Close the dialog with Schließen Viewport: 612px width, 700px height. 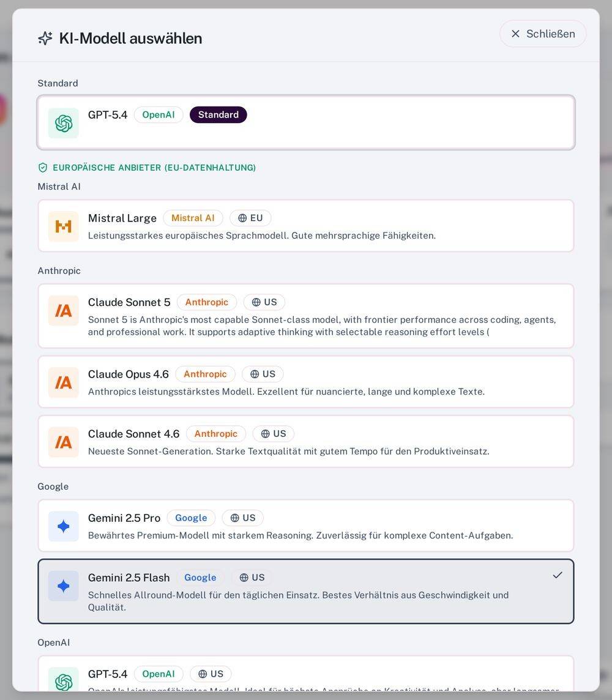pyautogui.click(x=543, y=34)
